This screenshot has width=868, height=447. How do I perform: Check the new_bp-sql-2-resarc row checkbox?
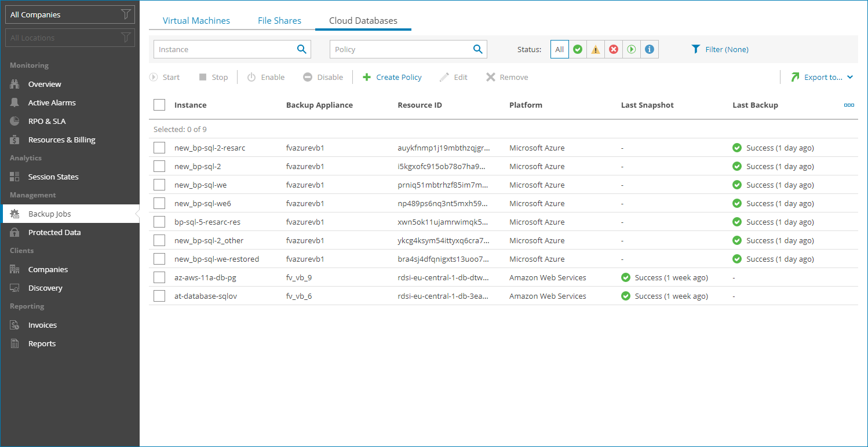159,148
